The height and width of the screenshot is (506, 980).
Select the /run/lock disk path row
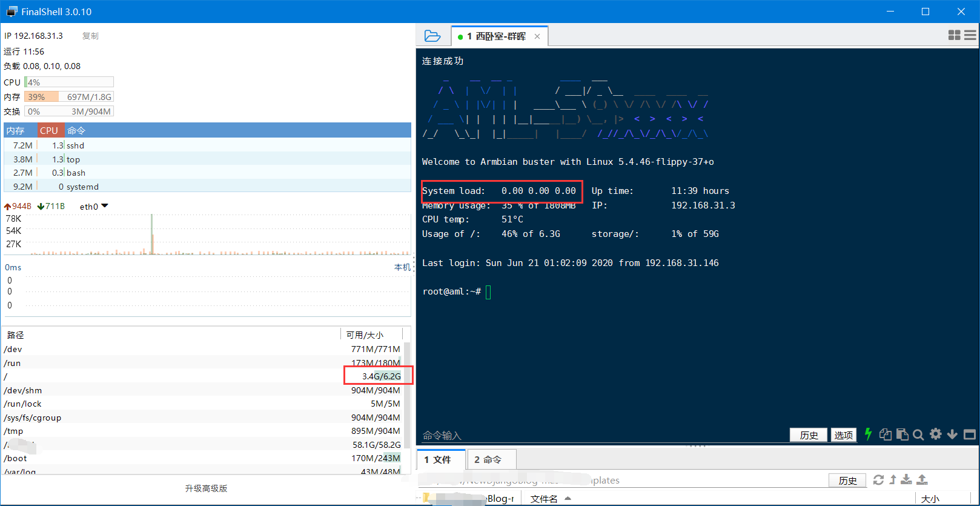click(202, 404)
